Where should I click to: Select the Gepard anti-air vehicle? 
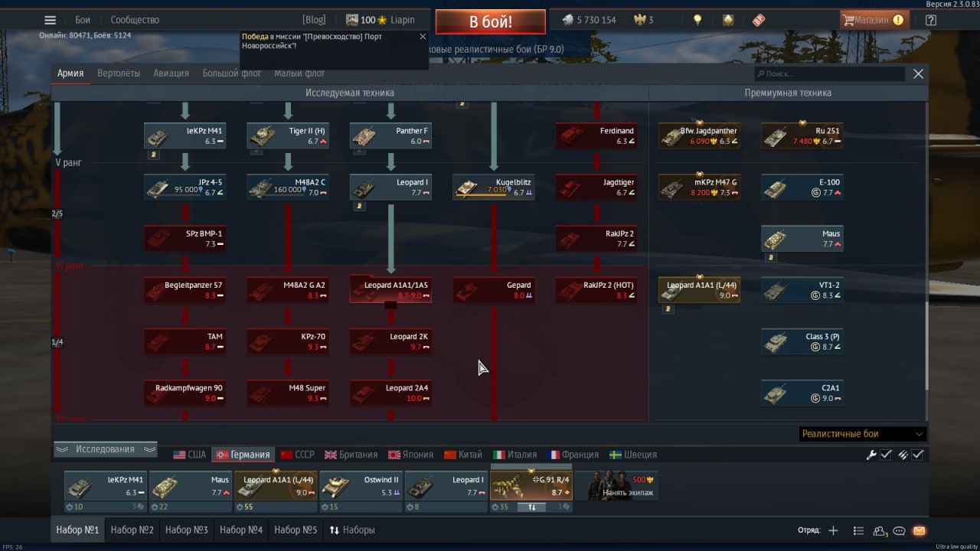tap(494, 290)
